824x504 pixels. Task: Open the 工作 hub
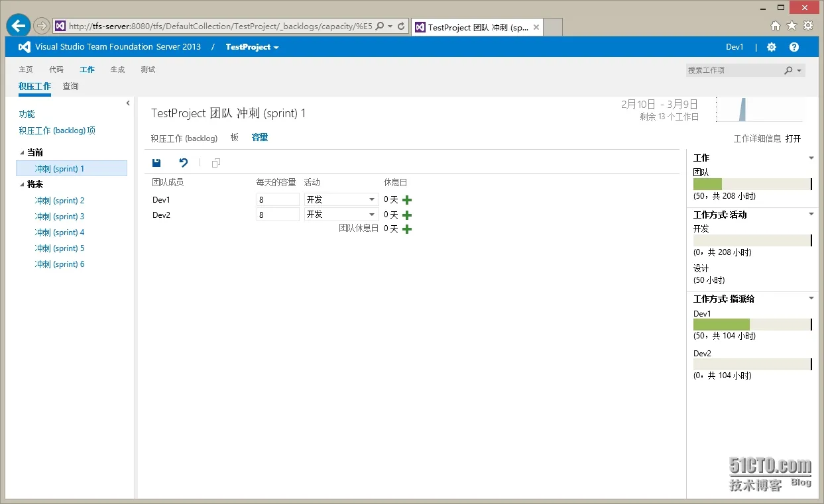point(87,70)
